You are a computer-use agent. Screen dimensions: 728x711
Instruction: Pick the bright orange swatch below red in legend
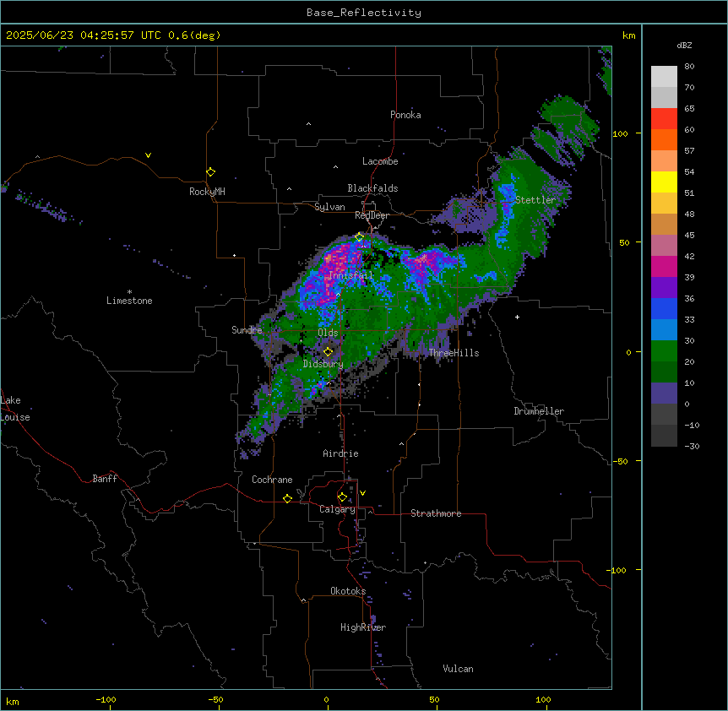pos(664,139)
